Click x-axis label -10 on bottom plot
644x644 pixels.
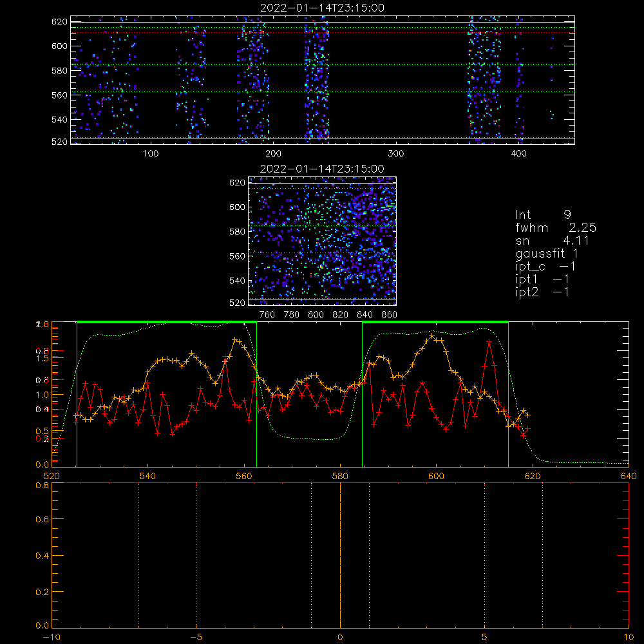pos(51,637)
